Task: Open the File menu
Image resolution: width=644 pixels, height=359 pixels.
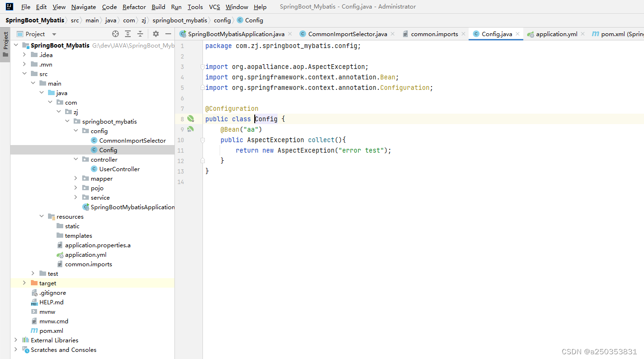Action: 26,7
